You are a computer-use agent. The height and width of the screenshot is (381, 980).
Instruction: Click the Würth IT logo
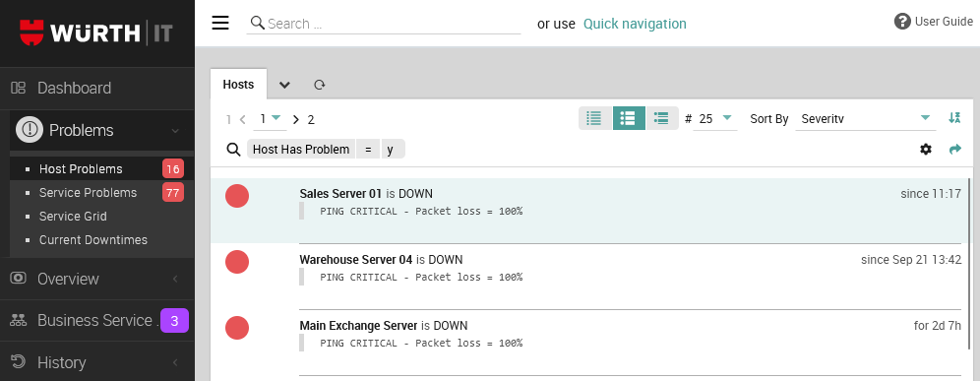pyautogui.click(x=96, y=32)
